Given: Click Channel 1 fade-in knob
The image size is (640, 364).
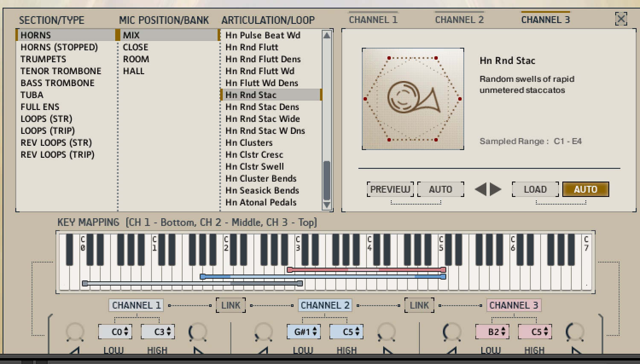Looking at the screenshot, I should click(75, 332).
